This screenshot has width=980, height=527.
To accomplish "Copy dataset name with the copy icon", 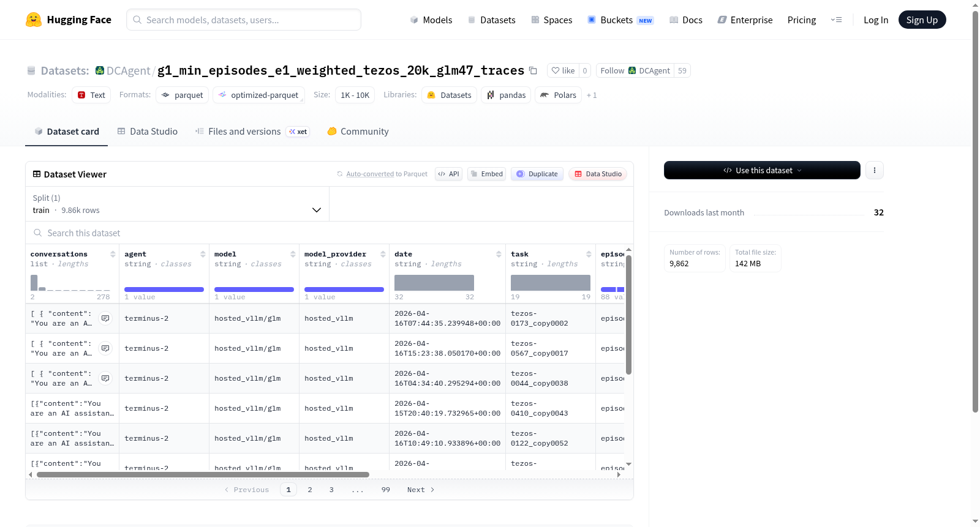I will (x=533, y=70).
